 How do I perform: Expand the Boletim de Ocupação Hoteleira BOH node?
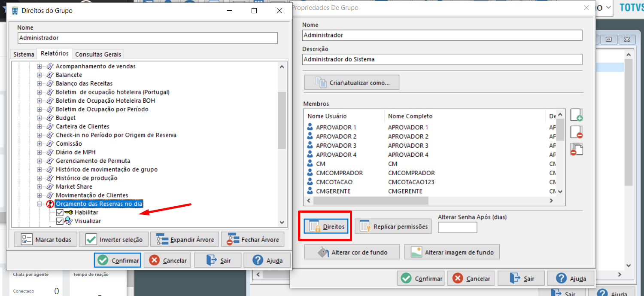[39, 101]
